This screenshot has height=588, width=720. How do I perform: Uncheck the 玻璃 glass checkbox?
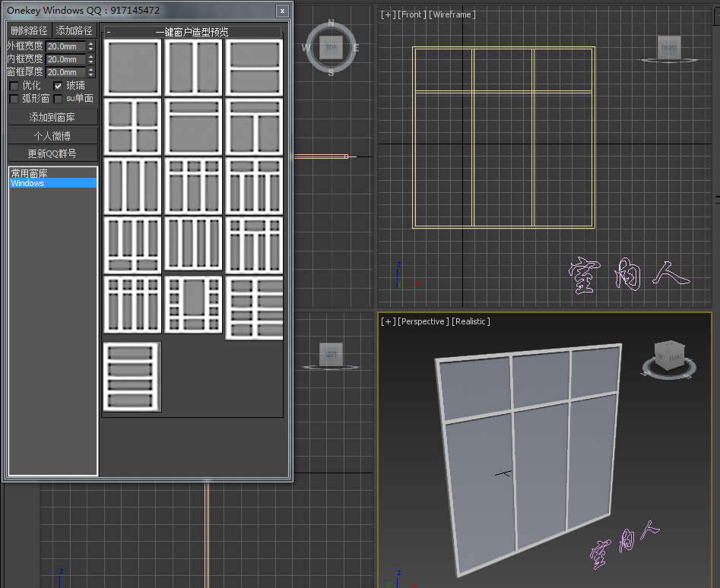[x=58, y=87]
